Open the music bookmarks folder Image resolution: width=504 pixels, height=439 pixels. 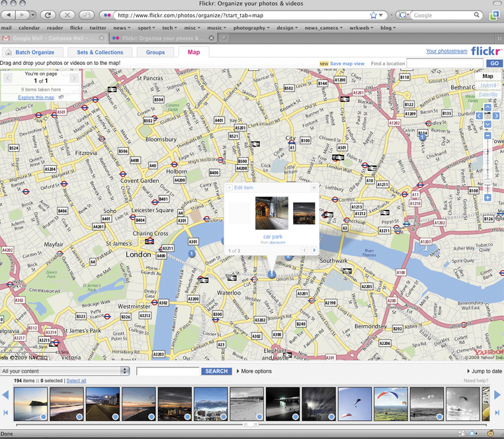[x=216, y=28]
